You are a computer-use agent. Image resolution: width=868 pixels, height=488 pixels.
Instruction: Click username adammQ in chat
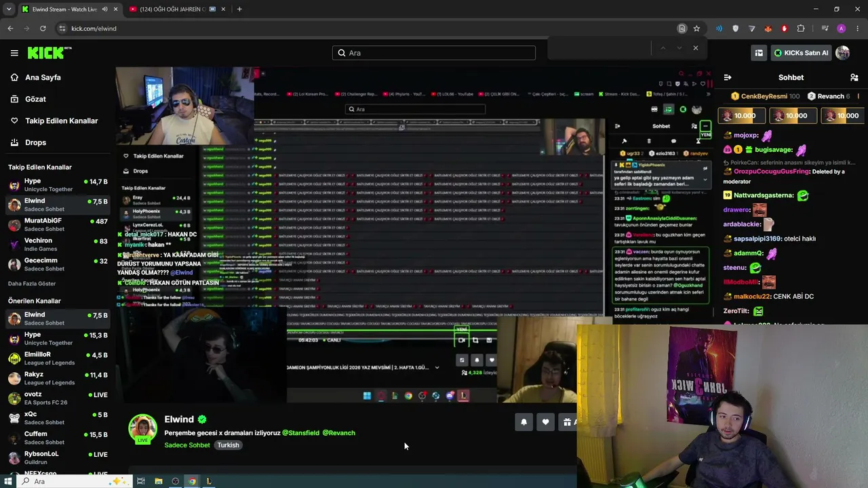[x=749, y=253]
